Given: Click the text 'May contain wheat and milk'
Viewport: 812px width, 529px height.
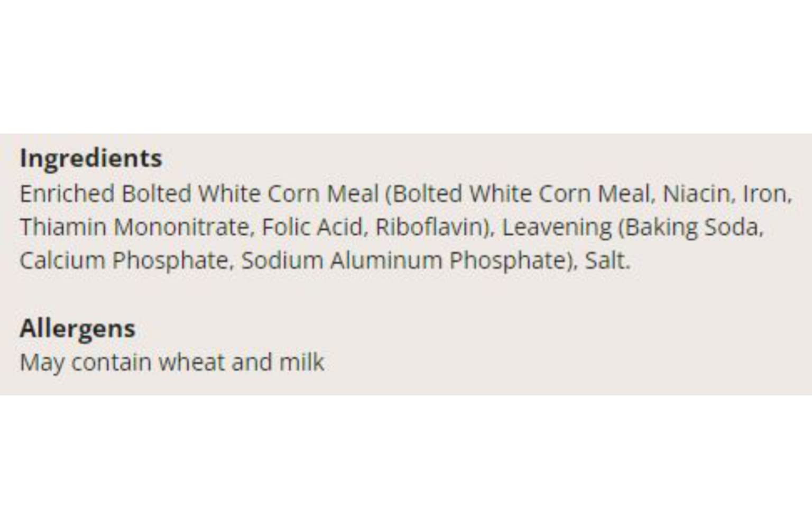Looking at the screenshot, I should tap(172, 363).
